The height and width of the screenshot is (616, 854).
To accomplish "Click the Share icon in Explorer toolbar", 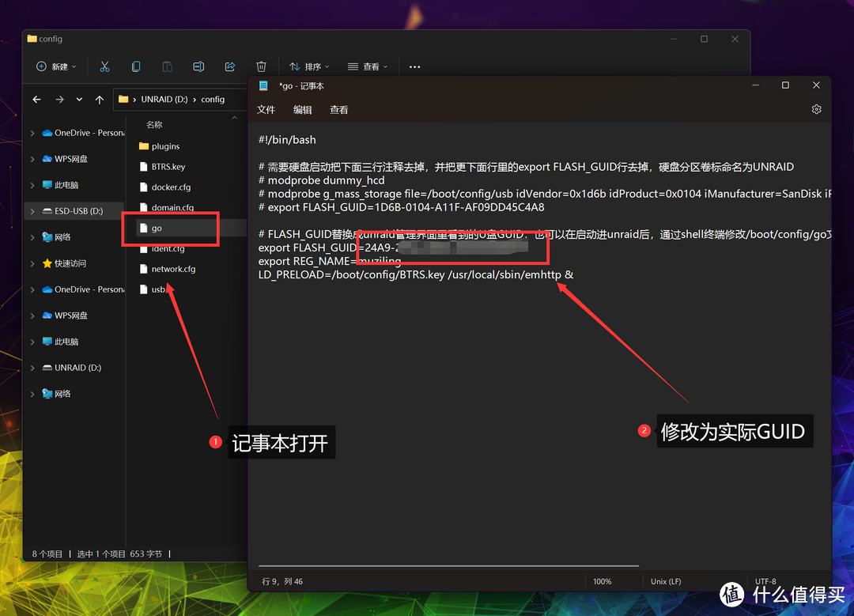I will click(230, 67).
